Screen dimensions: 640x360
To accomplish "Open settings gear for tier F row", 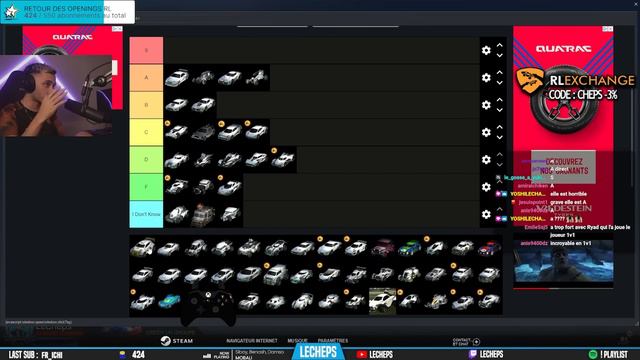I will pyautogui.click(x=486, y=187).
